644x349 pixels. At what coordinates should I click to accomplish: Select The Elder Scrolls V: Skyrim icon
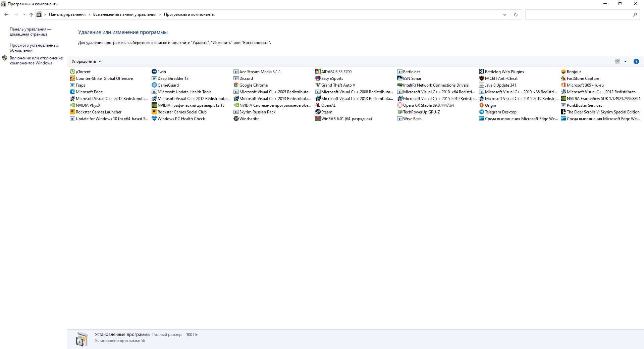563,112
